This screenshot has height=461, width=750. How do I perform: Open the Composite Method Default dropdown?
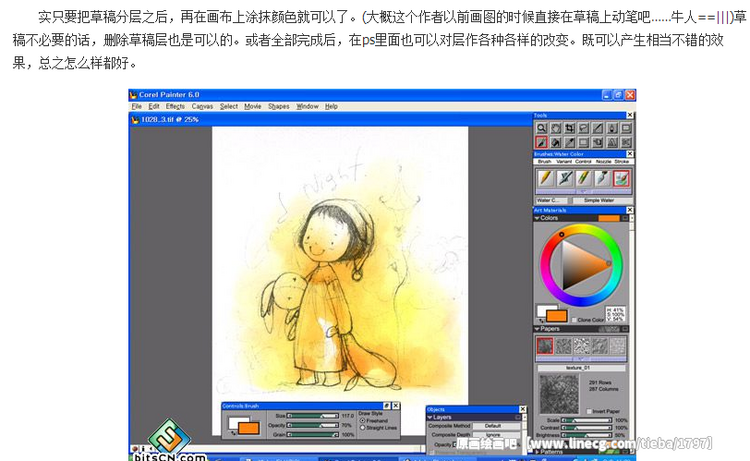[x=495, y=426]
